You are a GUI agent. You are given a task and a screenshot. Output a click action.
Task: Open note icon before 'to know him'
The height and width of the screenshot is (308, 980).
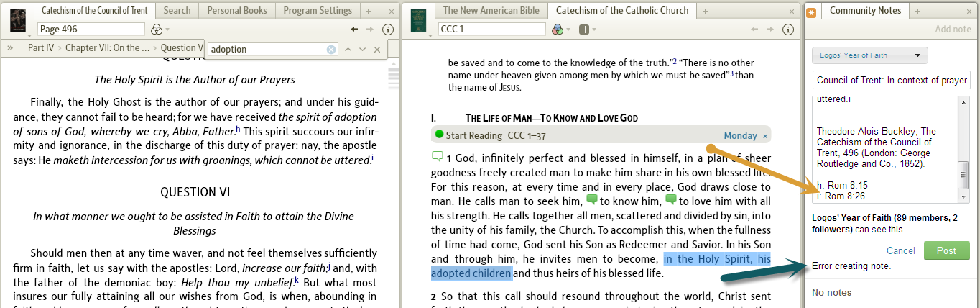(x=592, y=199)
